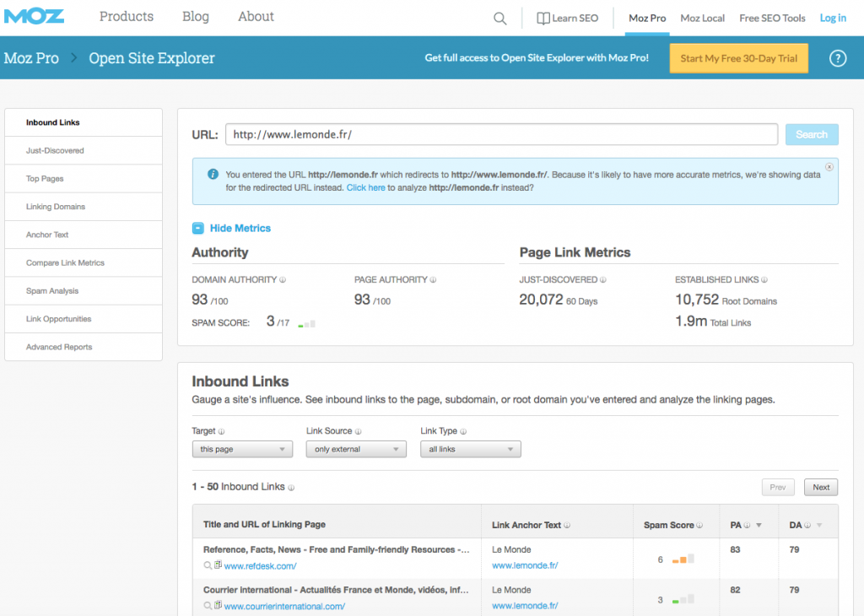
Task: Click the Open Site Explorer breadcrumb title
Action: pos(152,58)
